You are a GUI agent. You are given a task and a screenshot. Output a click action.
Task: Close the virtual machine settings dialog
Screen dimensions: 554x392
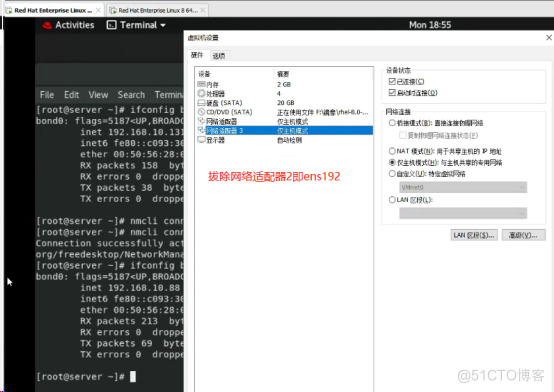click(x=549, y=37)
